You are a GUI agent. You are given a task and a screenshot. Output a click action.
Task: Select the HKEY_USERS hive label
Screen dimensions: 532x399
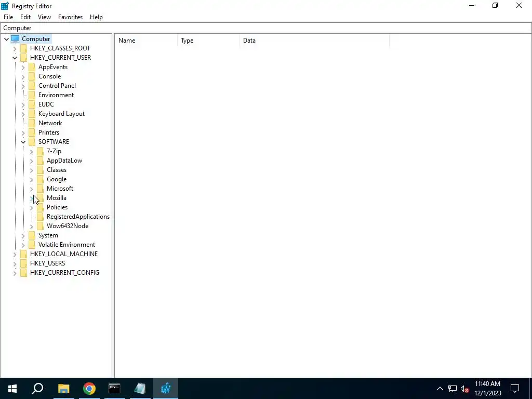tap(47, 263)
